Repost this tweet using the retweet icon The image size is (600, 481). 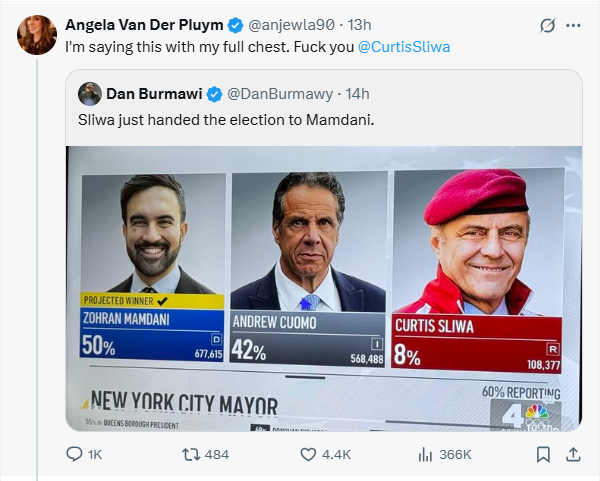click(187, 454)
